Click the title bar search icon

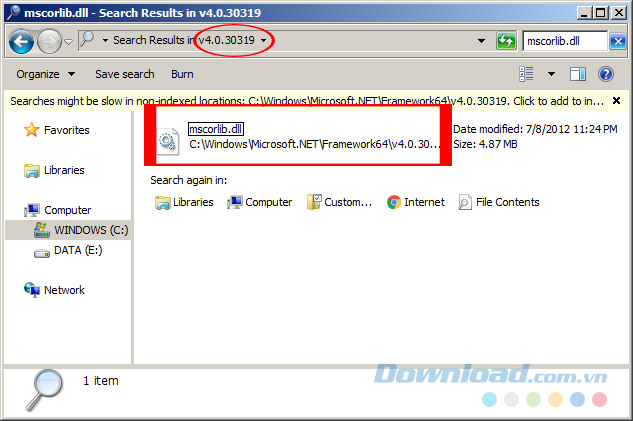coord(13,13)
